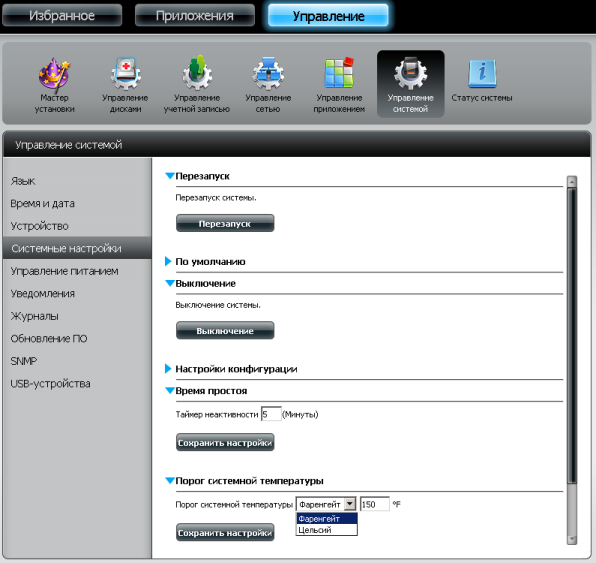Switch to the Приложения tab
Image resolution: width=596 pixels, height=563 pixels.
(195, 15)
